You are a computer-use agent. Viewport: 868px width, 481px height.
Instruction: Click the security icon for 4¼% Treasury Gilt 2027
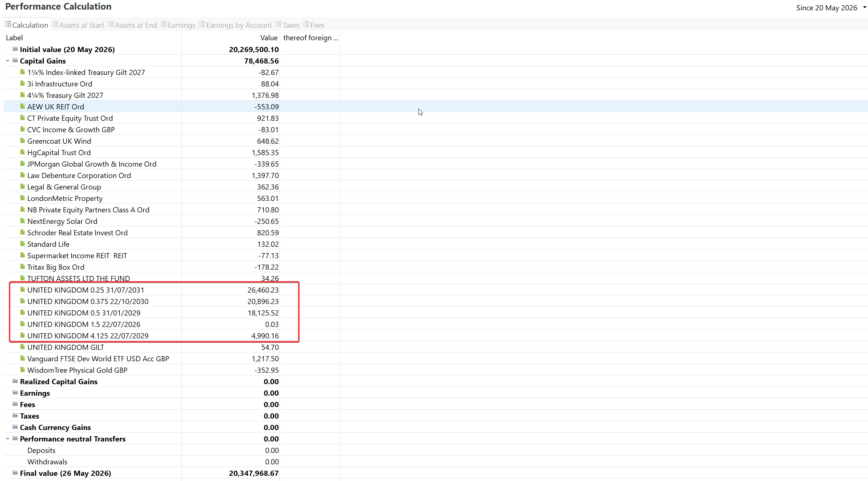pyautogui.click(x=23, y=95)
